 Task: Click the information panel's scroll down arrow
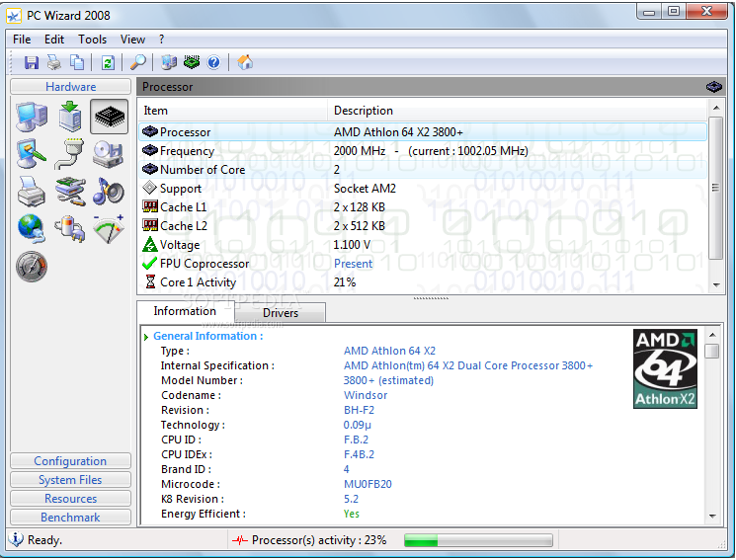(x=712, y=516)
